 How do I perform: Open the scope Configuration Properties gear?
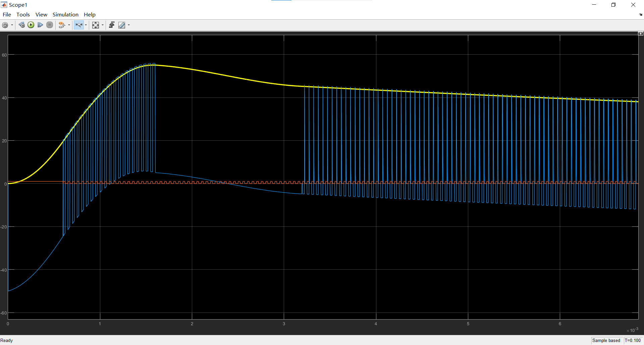point(5,25)
